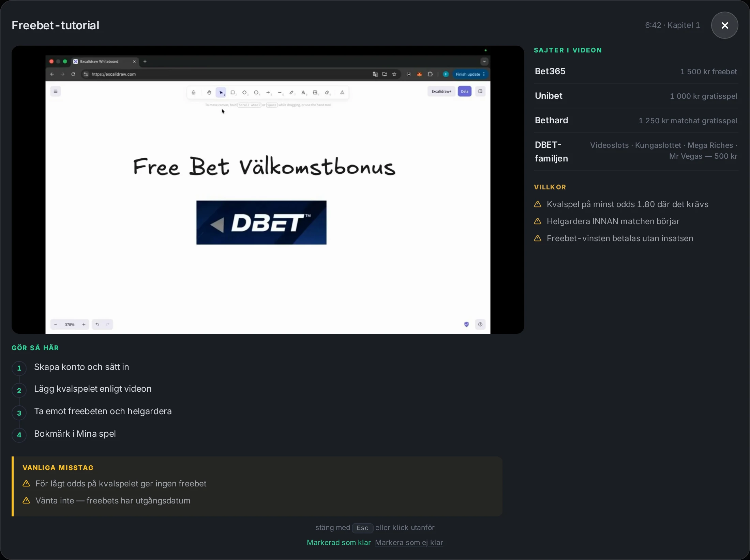
Task: Click the browser forward arrow
Action: pos(62,74)
